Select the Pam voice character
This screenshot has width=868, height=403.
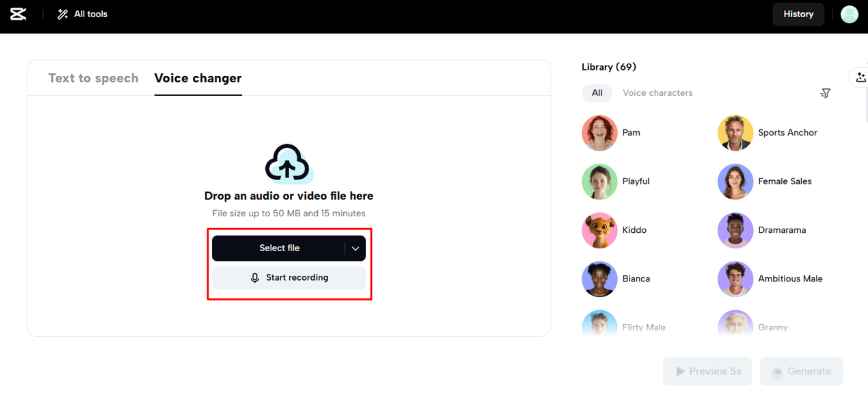[x=599, y=133]
